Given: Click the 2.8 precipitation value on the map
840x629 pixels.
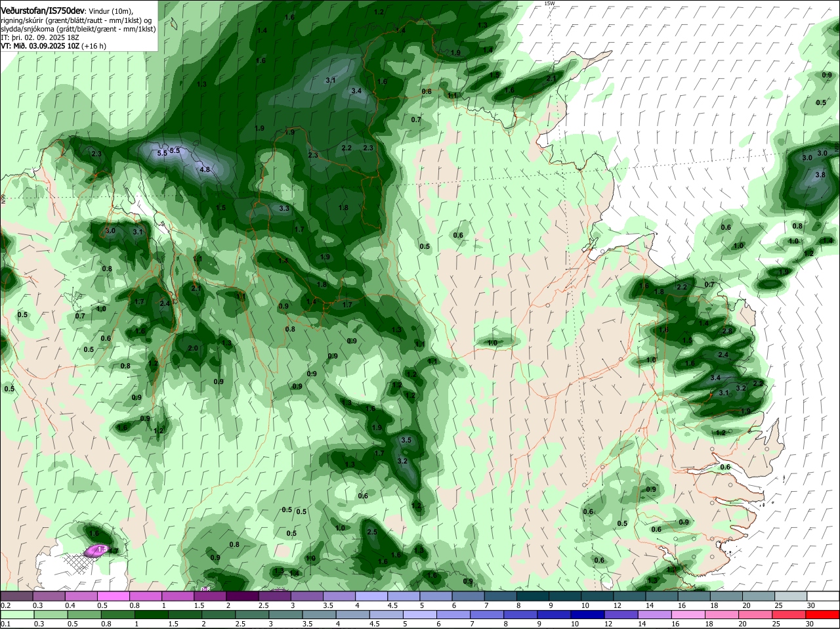Looking at the screenshot, I should point(726,331).
